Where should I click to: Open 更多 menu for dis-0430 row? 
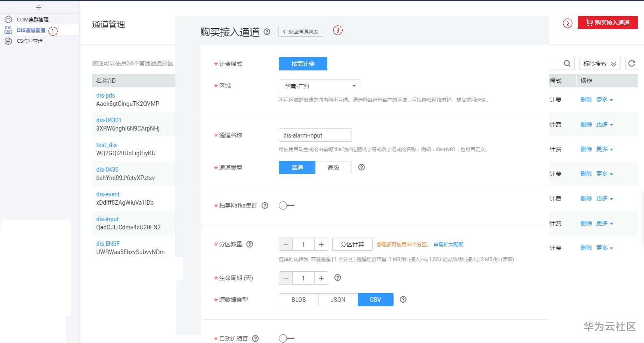click(x=605, y=174)
